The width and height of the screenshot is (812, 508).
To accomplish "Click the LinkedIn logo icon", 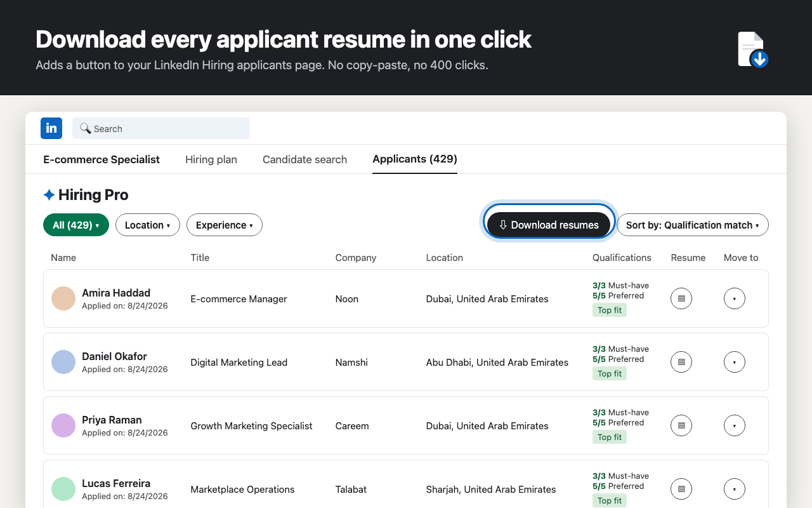I will pos(51,128).
